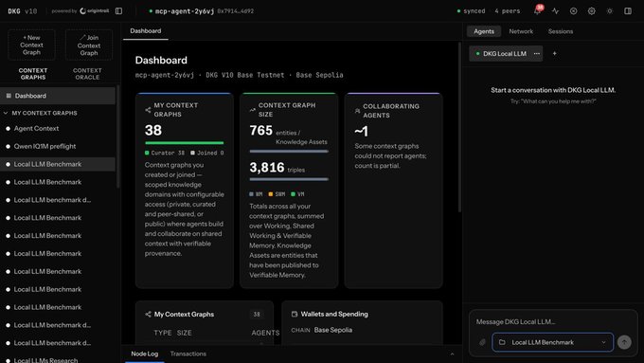Add a new agent chat with plus
The width and height of the screenshot is (644, 363).
pyautogui.click(x=554, y=53)
